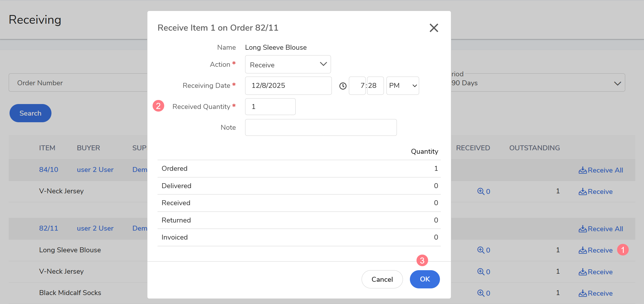
Task: Click magnifier icon in Long Sleeve Blouse row
Action: tap(480, 250)
